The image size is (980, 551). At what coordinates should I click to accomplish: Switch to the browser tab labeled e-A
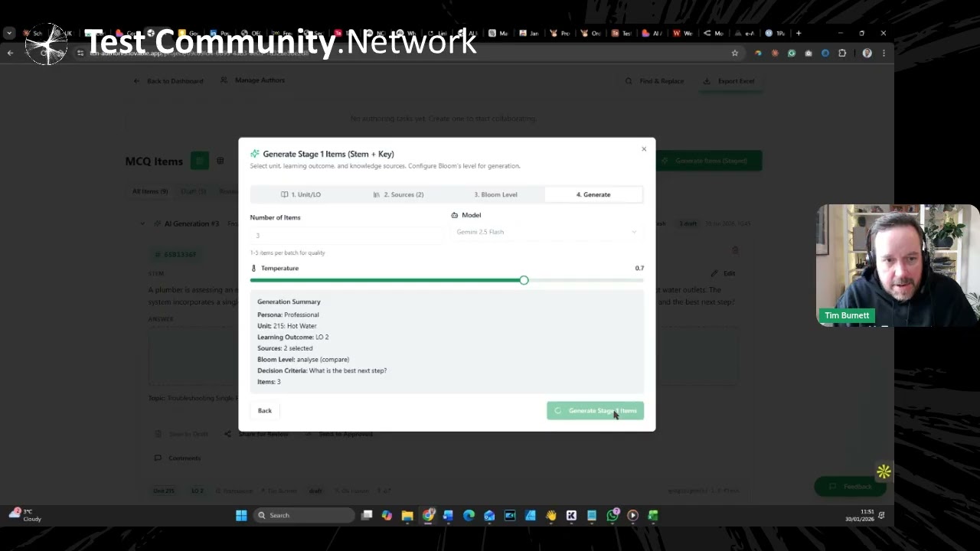[743, 34]
